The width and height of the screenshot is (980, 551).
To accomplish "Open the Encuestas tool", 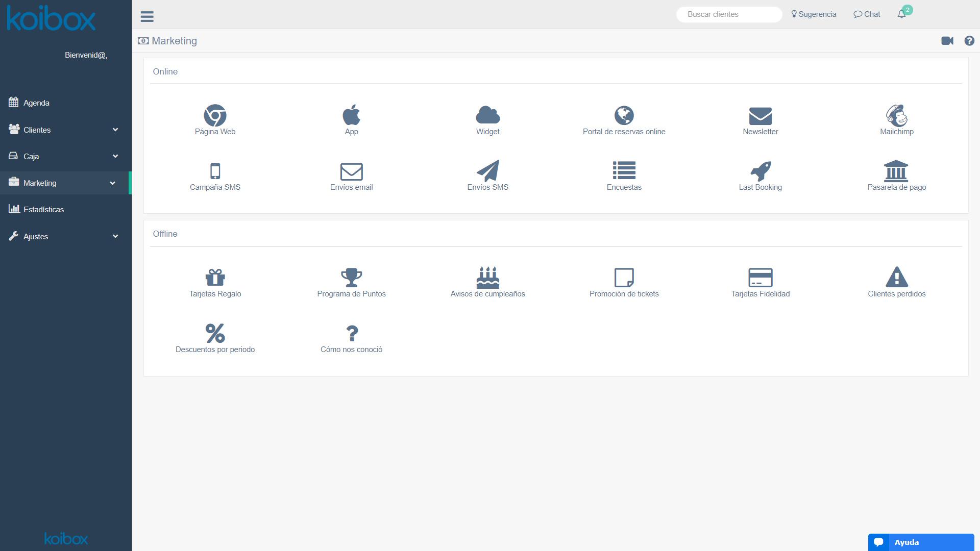I will pos(623,175).
